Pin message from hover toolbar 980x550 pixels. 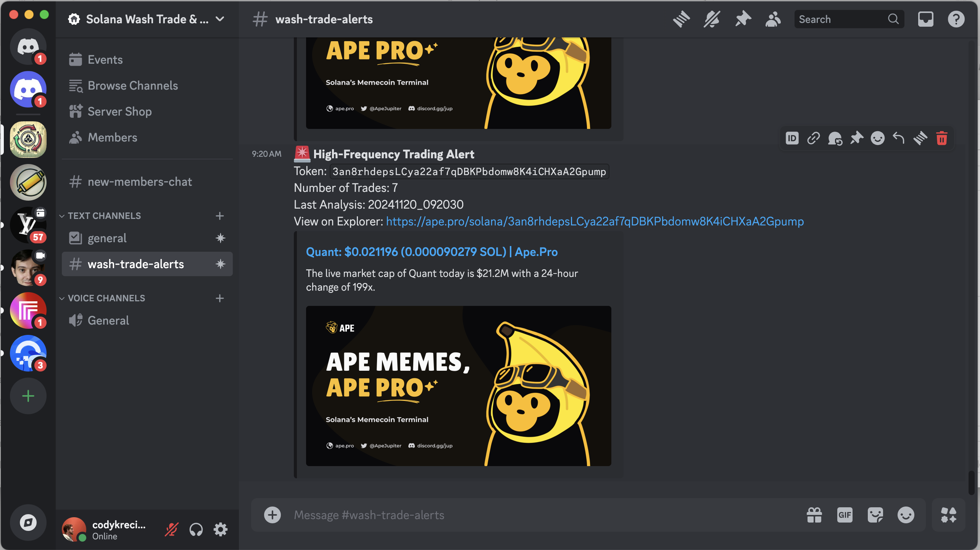pyautogui.click(x=856, y=138)
